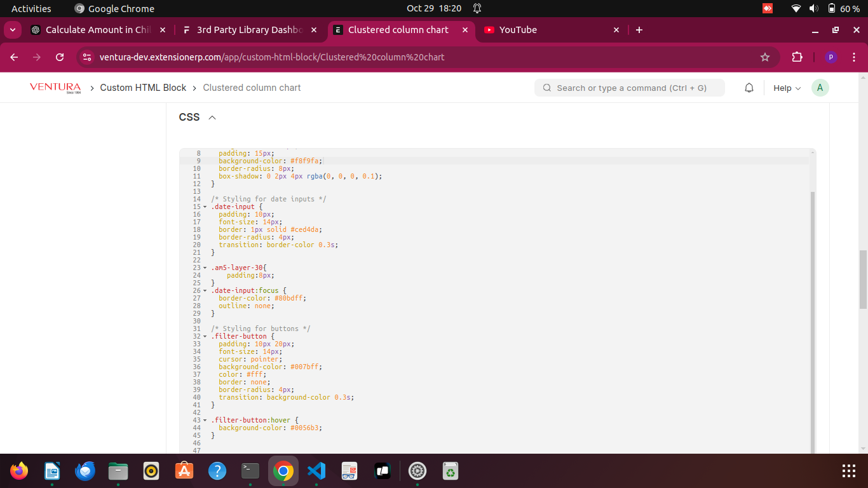Fold the .filter-button rule at line 32
The height and width of the screenshot is (488, 868).
point(205,336)
